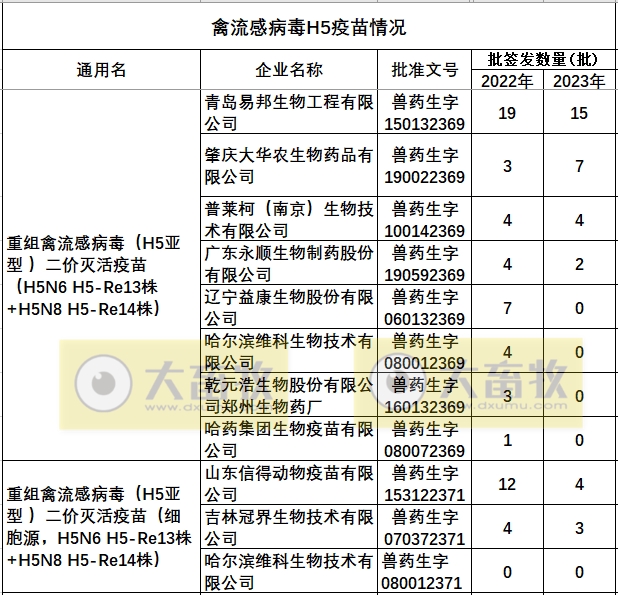Click the 2023 value 2 for 广东永顺

(579, 264)
